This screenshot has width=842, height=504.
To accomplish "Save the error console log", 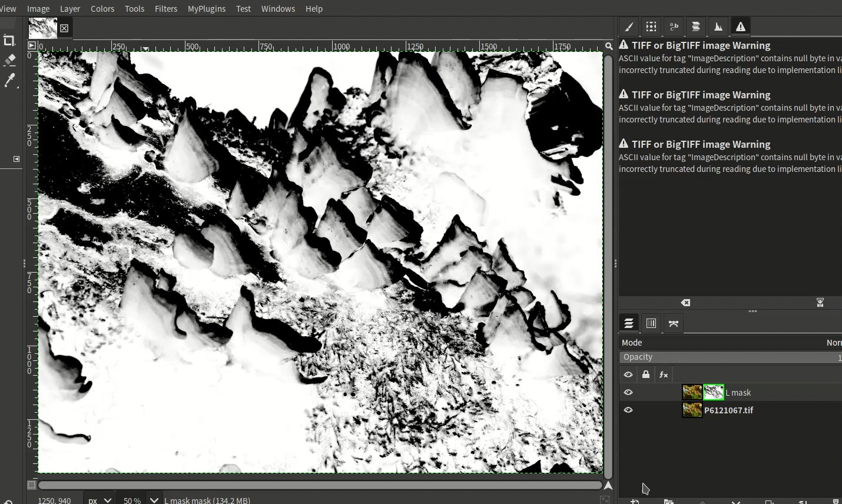I will (820, 303).
